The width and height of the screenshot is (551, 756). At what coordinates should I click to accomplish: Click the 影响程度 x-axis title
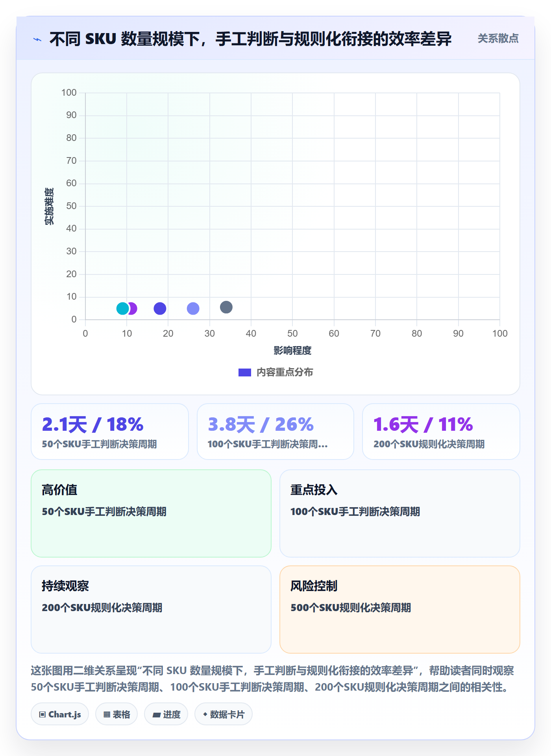click(292, 350)
